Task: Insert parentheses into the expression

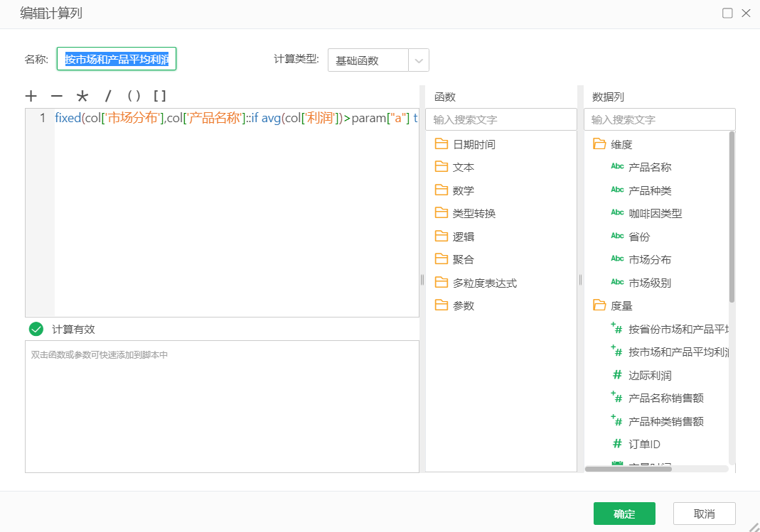Action: 134,96
